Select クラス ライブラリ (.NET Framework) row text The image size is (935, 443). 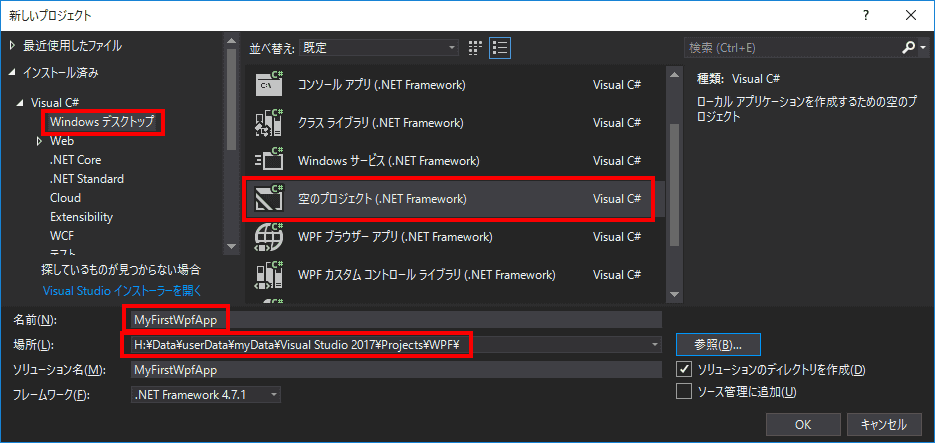(380, 122)
